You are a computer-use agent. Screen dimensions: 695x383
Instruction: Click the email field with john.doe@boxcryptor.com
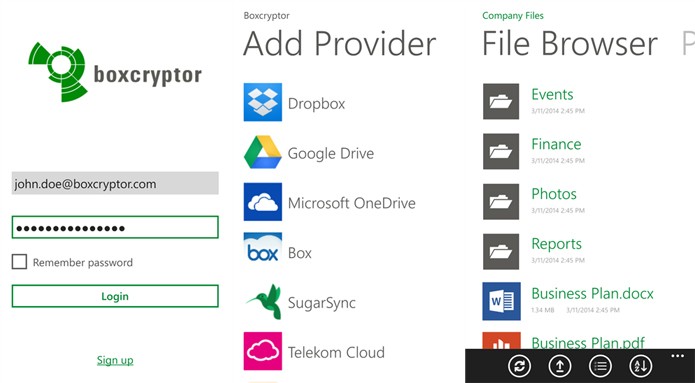(115, 183)
